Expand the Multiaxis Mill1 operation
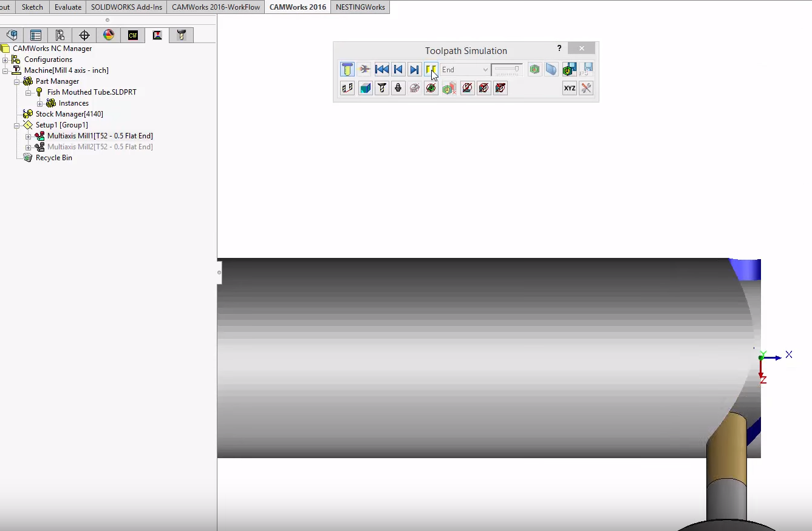 (x=29, y=136)
